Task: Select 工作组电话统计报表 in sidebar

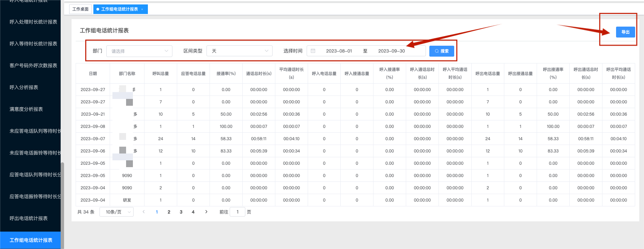Action: click(x=30, y=240)
